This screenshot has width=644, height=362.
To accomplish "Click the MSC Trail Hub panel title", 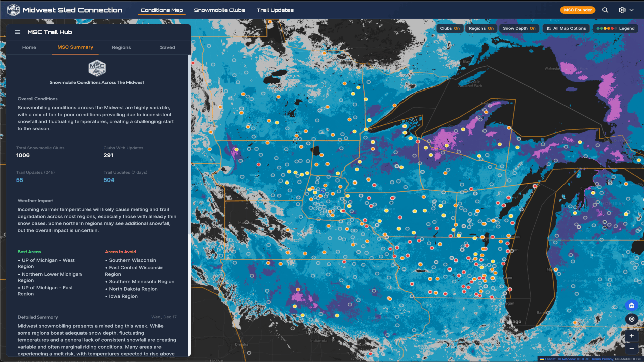I will pos(50,32).
